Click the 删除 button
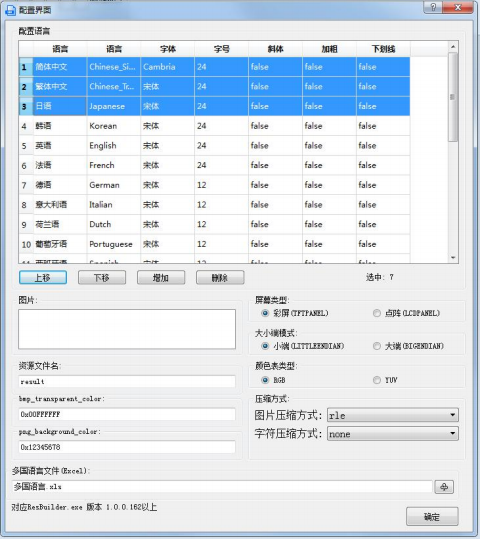The height and width of the screenshot is (539, 480). (x=220, y=277)
